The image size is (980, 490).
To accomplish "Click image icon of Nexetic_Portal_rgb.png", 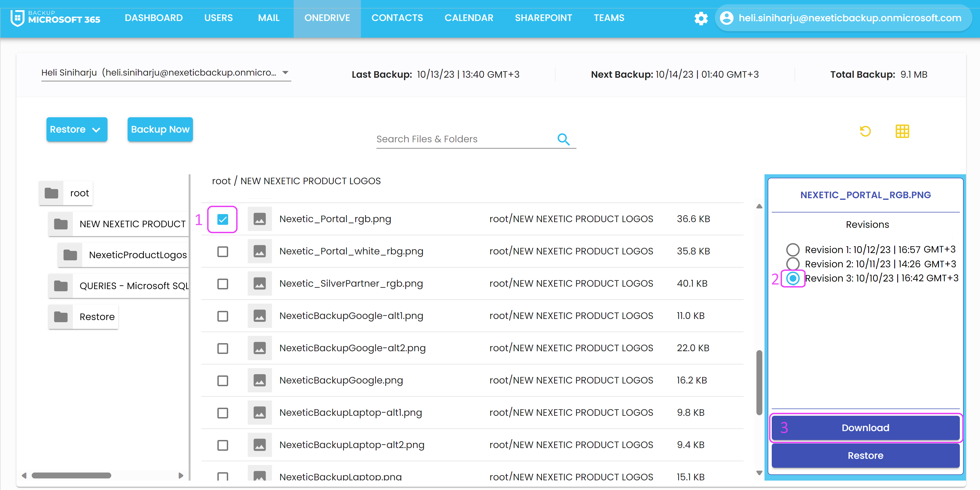I will 260,219.
